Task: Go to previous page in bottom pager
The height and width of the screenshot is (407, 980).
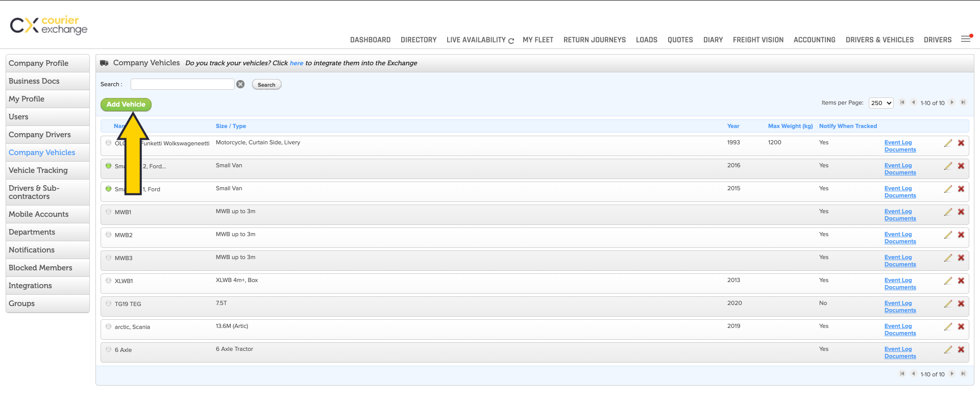Action: [x=913, y=374]
